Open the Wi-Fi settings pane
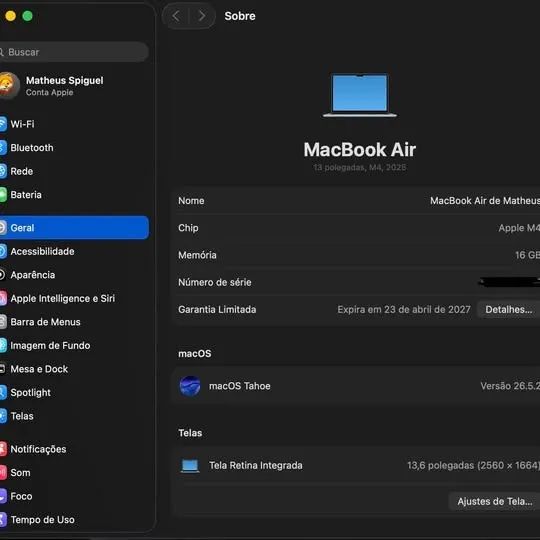 (74, 124)
